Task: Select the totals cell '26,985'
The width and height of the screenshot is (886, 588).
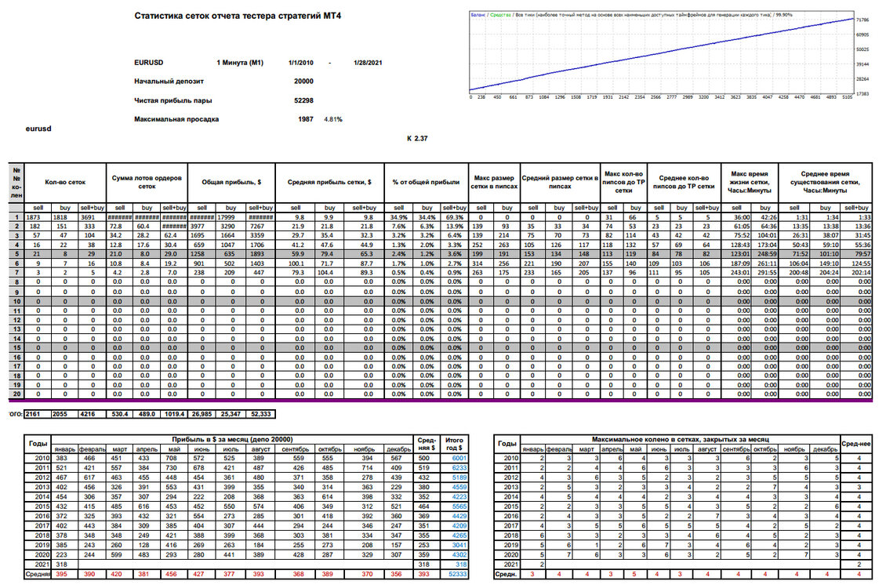Action: click(202, 414)
